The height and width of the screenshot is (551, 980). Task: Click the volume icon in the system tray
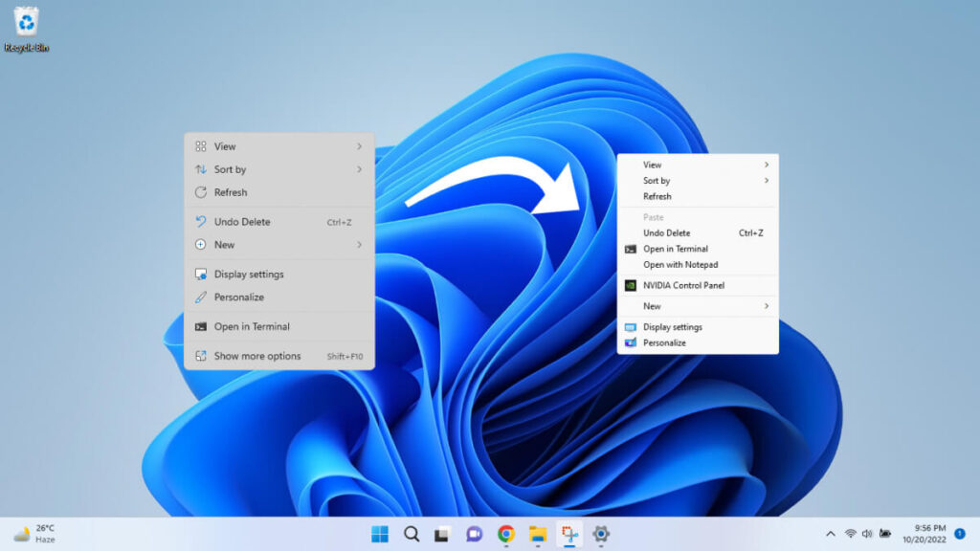coord(867,535)
